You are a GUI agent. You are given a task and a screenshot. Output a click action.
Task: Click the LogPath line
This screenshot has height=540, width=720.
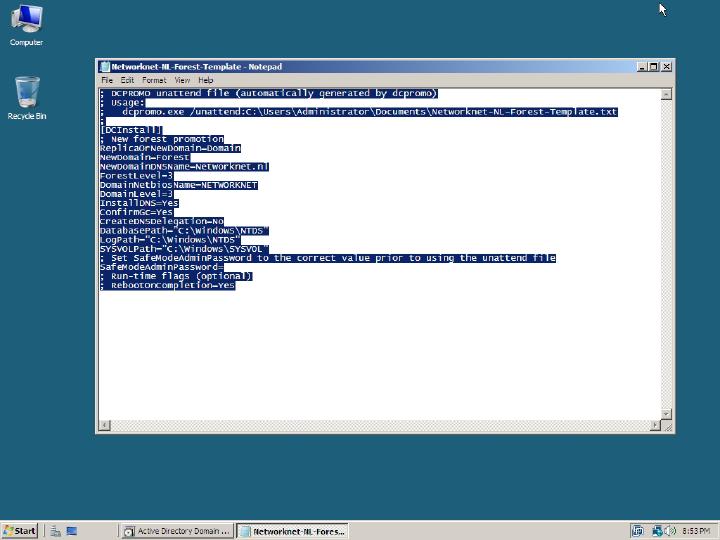click(x=170, y=240)
